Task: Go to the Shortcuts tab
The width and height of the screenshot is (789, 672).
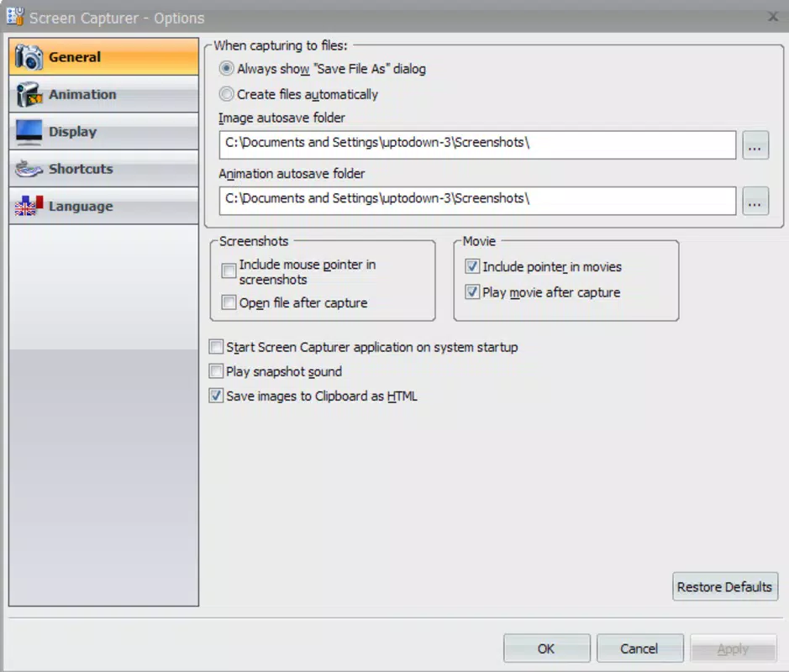Action: pos(103,169)
